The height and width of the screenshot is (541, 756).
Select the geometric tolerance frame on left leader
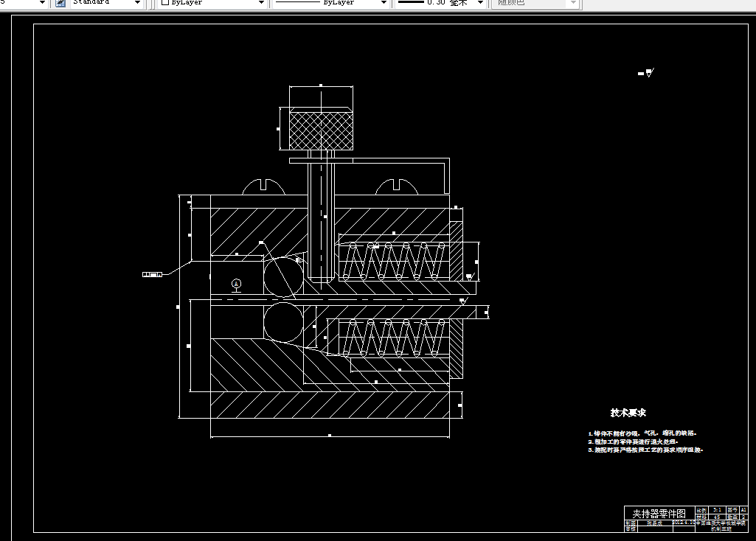pos(153,274)
